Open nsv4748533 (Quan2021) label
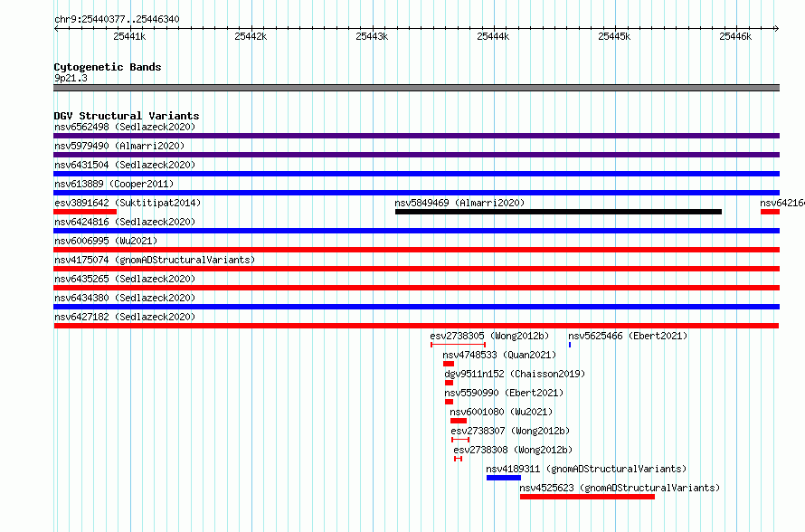Viewport: 805px width, 532px height. tap(499, 355)
